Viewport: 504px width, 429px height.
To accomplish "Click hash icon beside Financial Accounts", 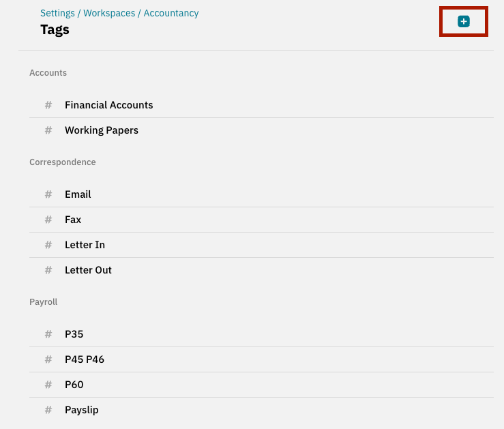I will (x=48, y=105).
